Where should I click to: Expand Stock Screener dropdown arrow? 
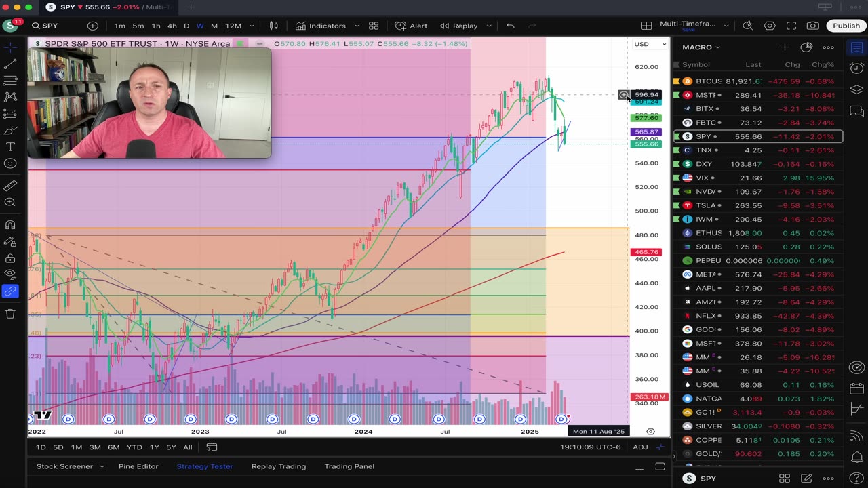[x=102, y=466]
